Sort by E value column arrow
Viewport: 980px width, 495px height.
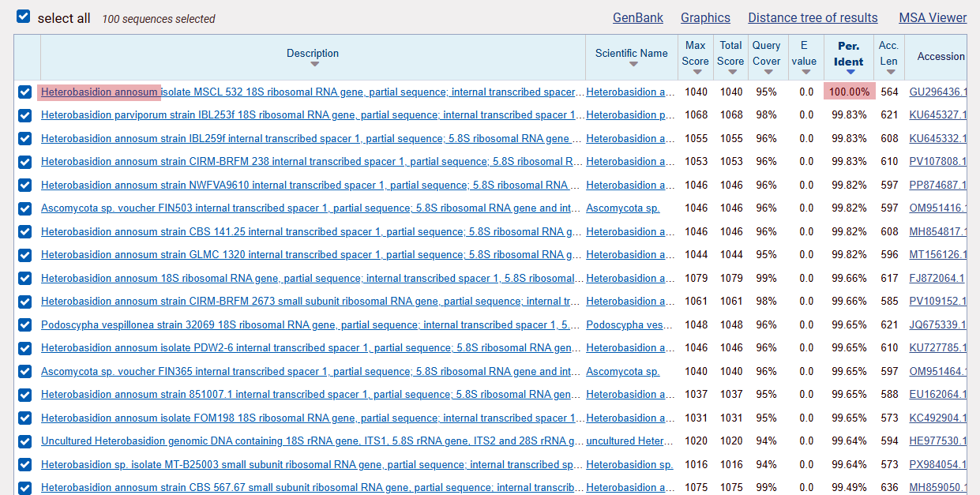805,73
